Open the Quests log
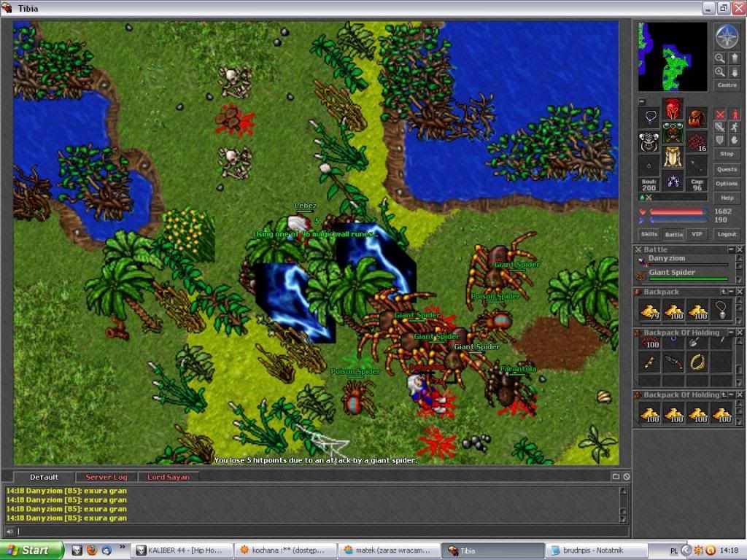Viewport: 747px width, 560px height. point(727,169)
